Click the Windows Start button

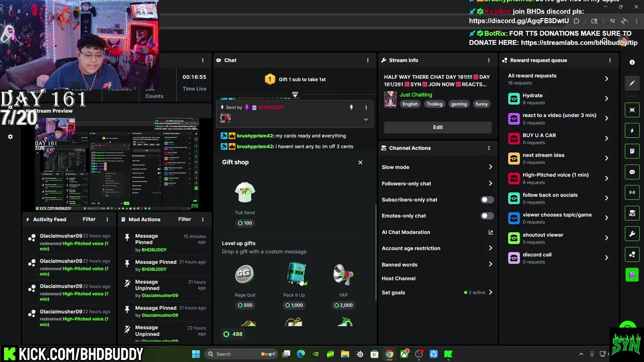click(196, 354)
